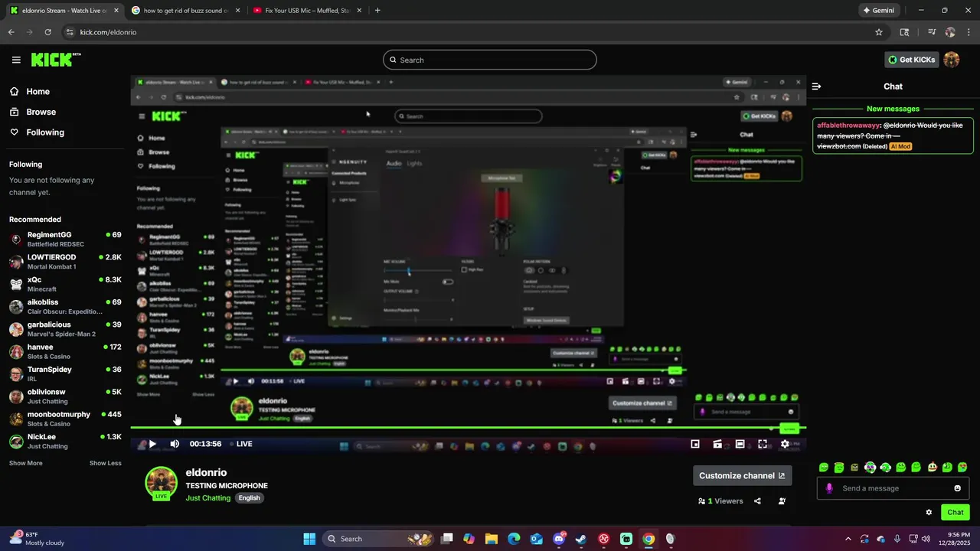Open the user icon beside share

tap(782, 501)
